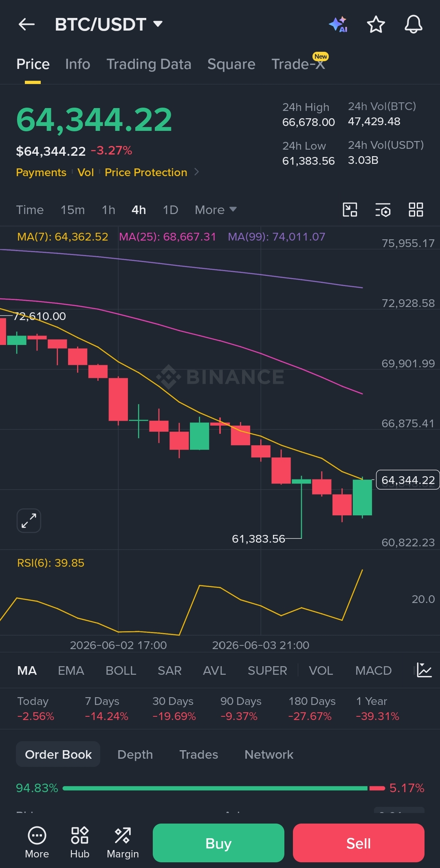This screenshot has height=868, width=440.
Task: Tap the MA(7) value label
Action: point(63,236)
